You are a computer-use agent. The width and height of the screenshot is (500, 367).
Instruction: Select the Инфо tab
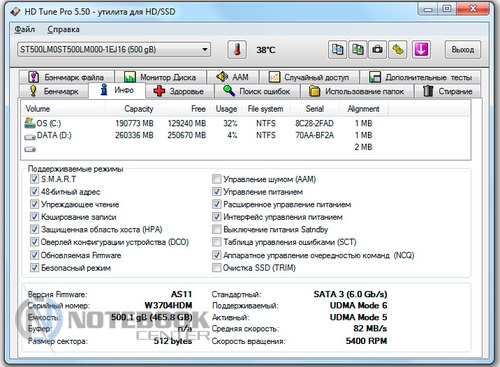pyautogui.click(x=117, y=90)
